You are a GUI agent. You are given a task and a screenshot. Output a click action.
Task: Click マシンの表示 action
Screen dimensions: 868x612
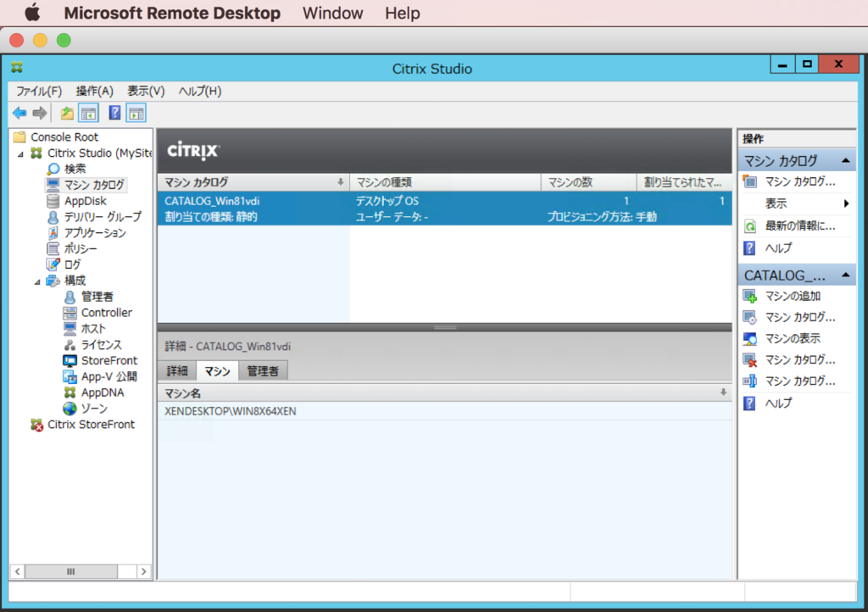pos(793,339)
